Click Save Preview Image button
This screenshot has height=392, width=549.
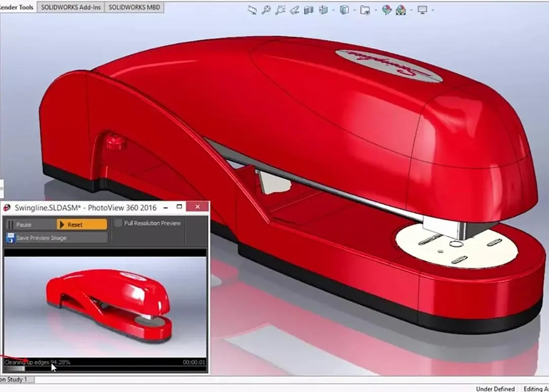pyautogui.click(x=57, y=238)
